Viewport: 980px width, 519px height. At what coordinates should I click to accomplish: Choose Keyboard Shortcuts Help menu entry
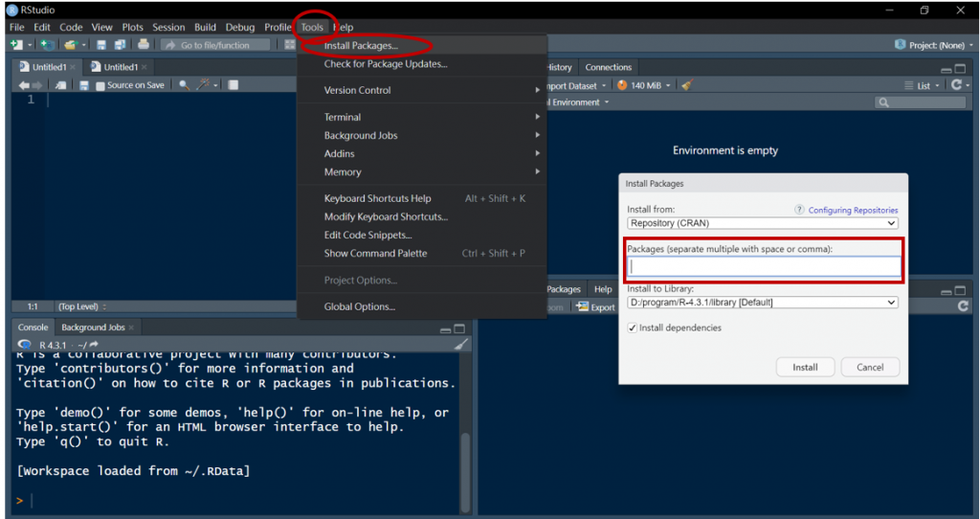[422, 198]
